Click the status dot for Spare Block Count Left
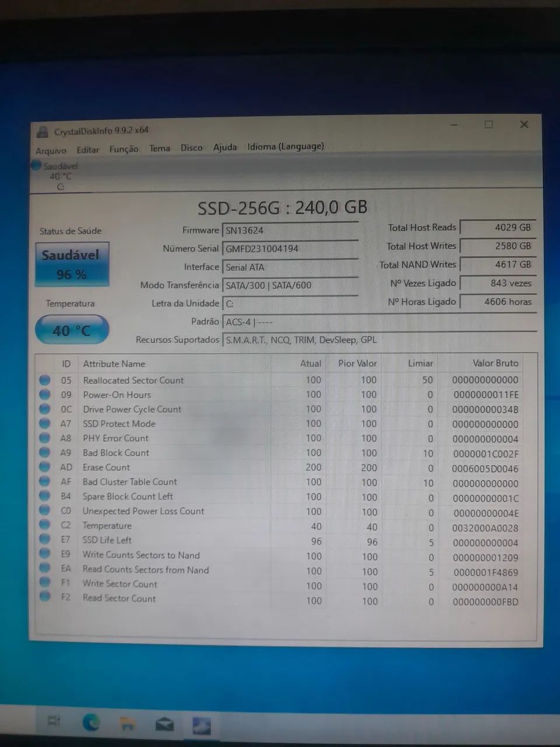 (x=44, y=495)
